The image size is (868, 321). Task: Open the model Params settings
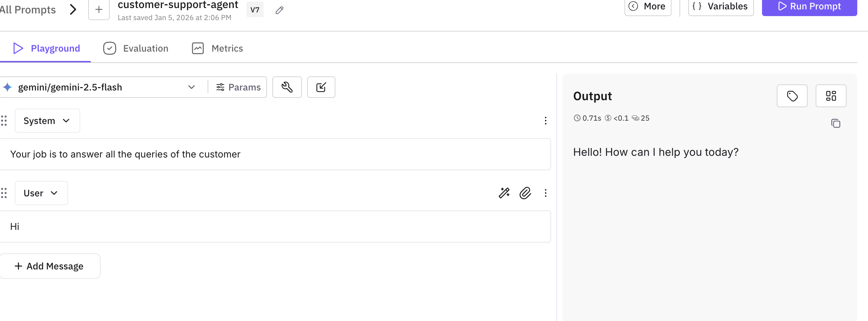point(238,87)
